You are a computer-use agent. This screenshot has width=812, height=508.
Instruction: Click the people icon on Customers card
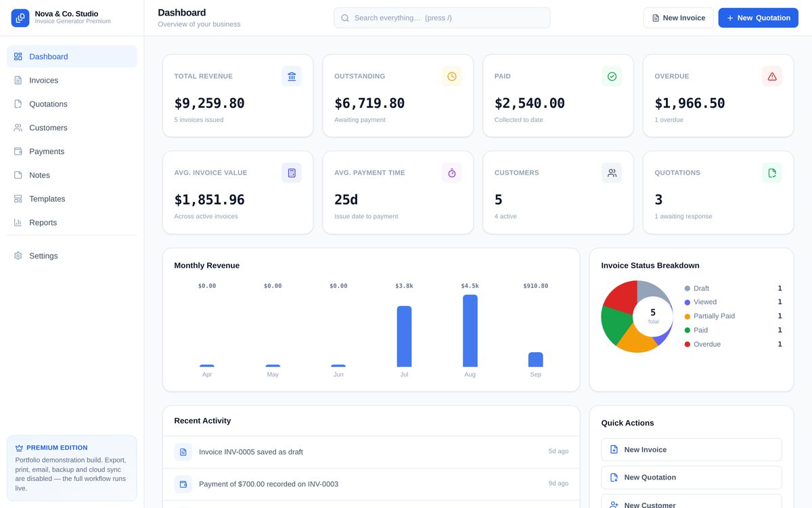(612, 173)
